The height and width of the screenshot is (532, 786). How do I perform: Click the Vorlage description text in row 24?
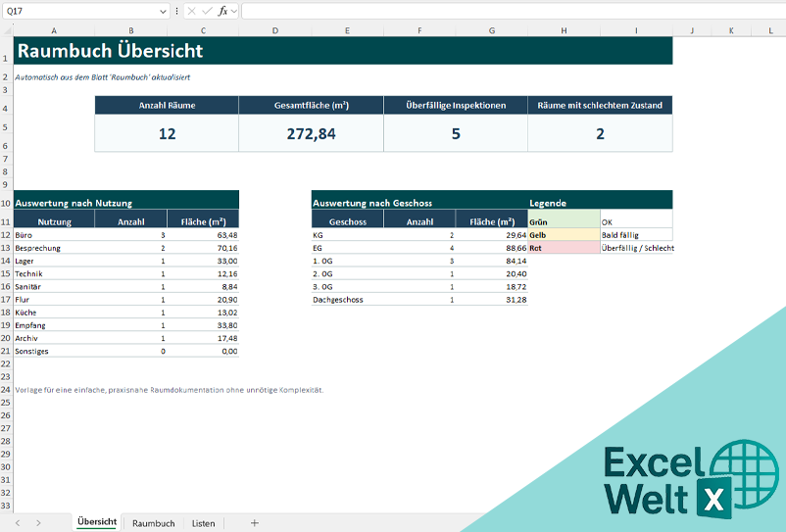coord(169,390)
